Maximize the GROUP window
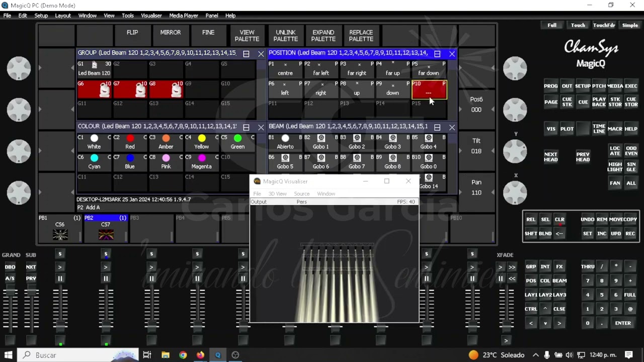Screen dimensions: 644x362 click(x=246, y=54)
